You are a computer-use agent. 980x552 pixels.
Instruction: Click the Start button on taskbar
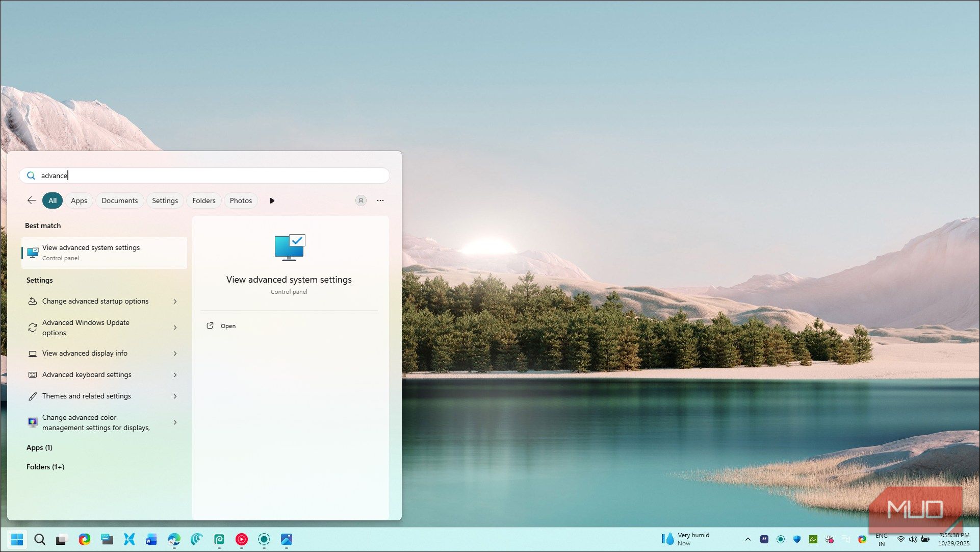[x=17, y=539]
